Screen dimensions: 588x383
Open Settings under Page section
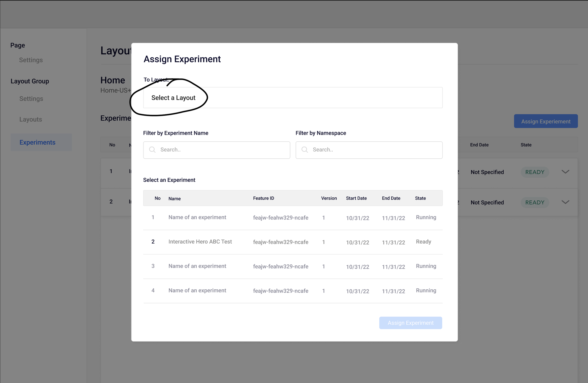click(x=31, y=60)
